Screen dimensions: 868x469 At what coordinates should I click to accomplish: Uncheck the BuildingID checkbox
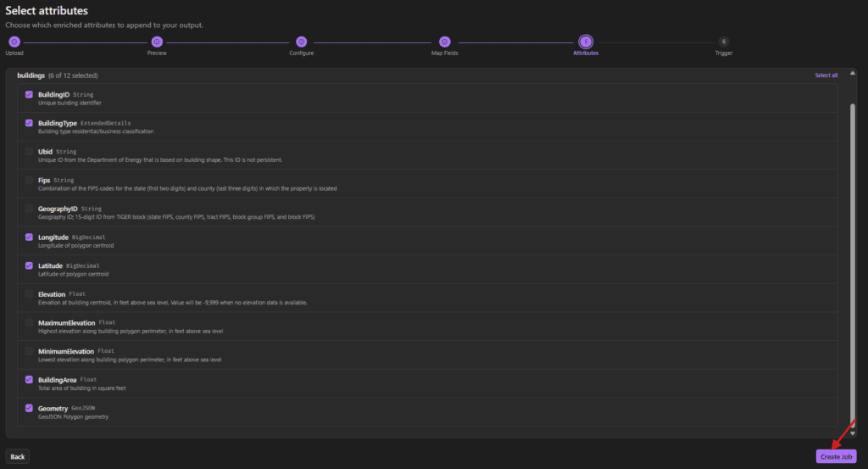[x=29, y=95]
